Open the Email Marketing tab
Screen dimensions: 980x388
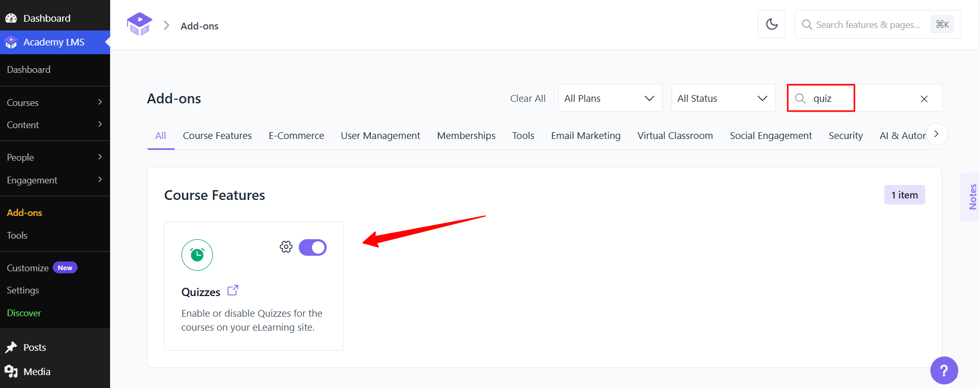586,135
